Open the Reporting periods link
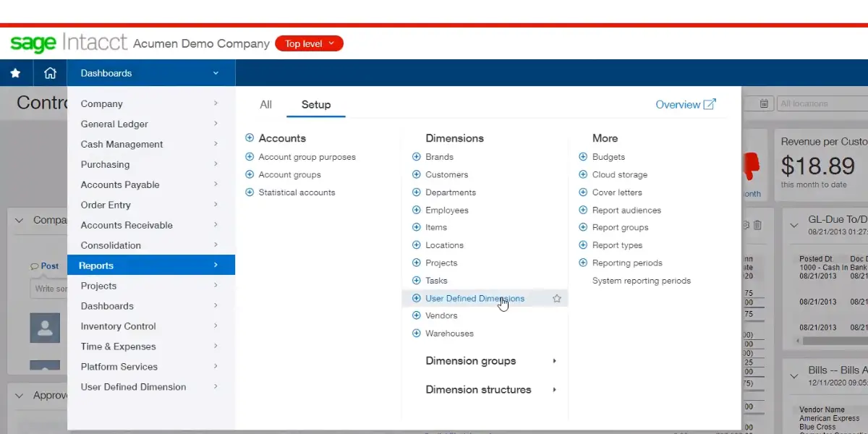868x434 pixels. [x=627, y=263]
